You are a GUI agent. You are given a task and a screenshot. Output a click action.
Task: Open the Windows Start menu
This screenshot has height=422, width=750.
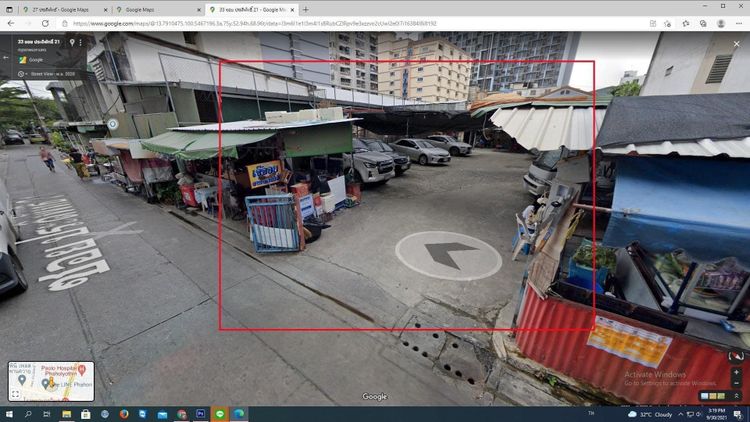9,414
